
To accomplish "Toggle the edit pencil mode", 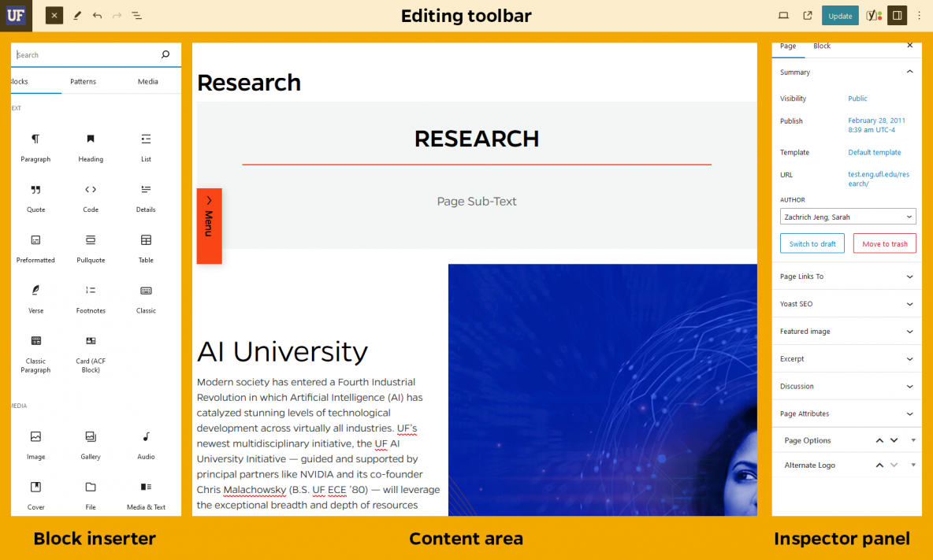I will (x=76, y=15).
